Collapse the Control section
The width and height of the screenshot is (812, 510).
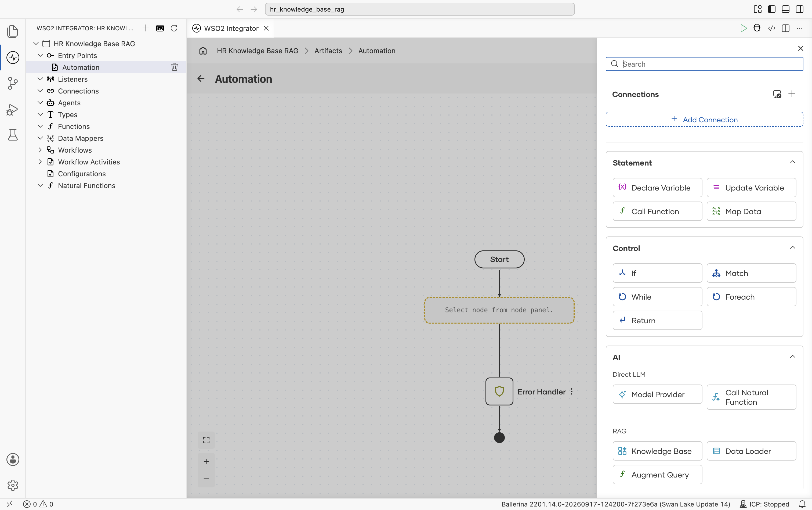point(792,247)
